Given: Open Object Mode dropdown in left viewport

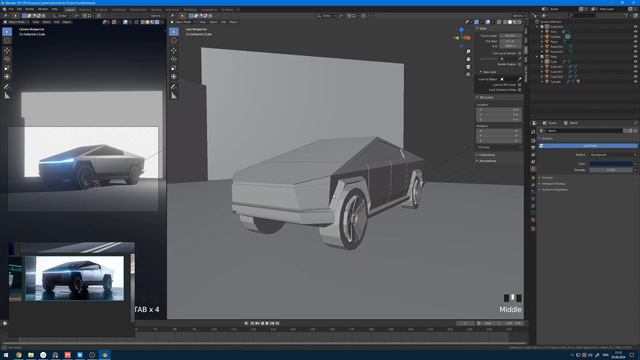Looking at the screenshot, I should coord(16,22).
